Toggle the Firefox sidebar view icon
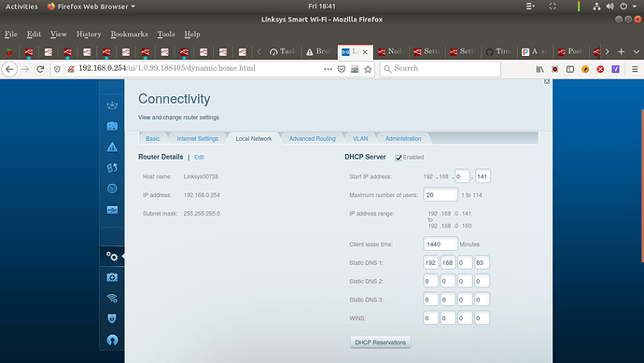The width and height of the screenshot is (644, 363). (x=570, y=69)
